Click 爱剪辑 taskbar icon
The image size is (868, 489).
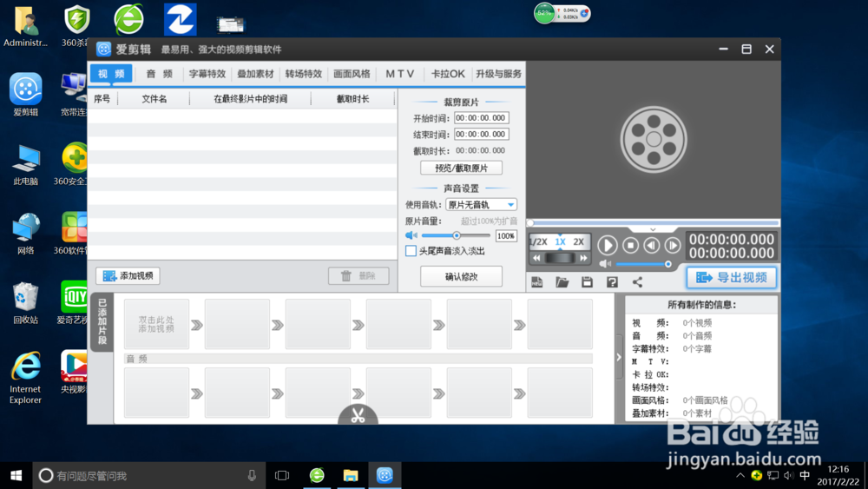[x=385, y=476]
